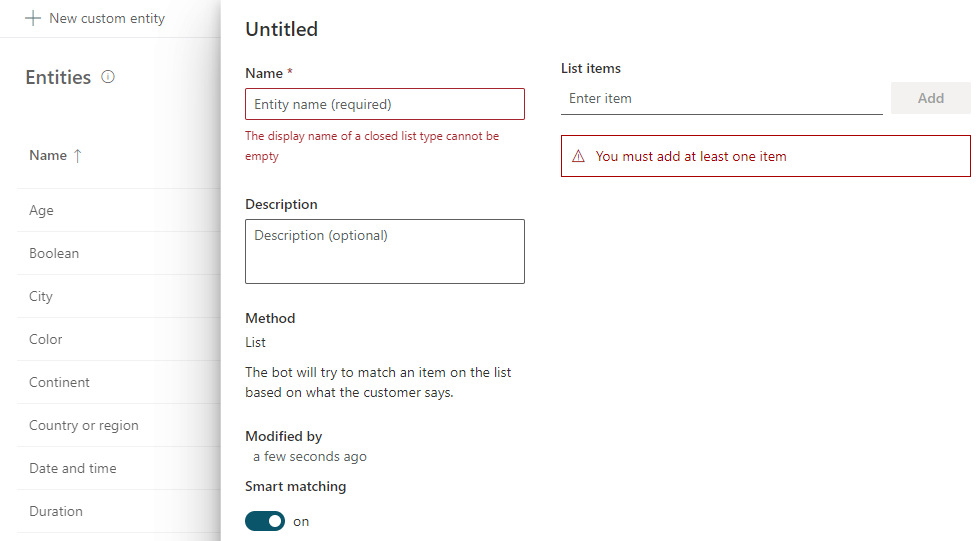Viewport: 980px width, 541px height.
Task: Select the Boolean entity row
Action: (119, 254)
